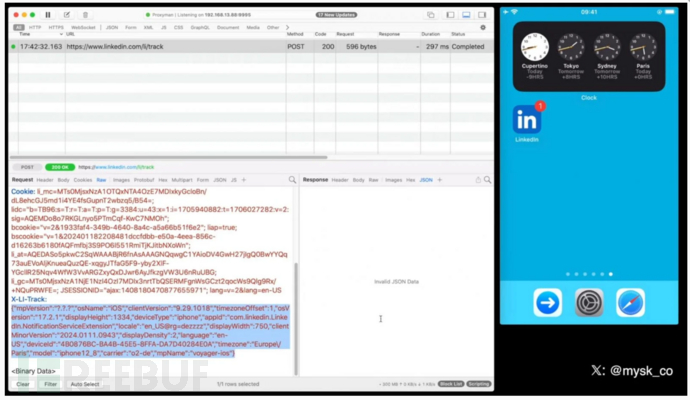Toggle the right panel layout icon
The width and height of the screenshot is (690, 400).
[x=482, y=15]
